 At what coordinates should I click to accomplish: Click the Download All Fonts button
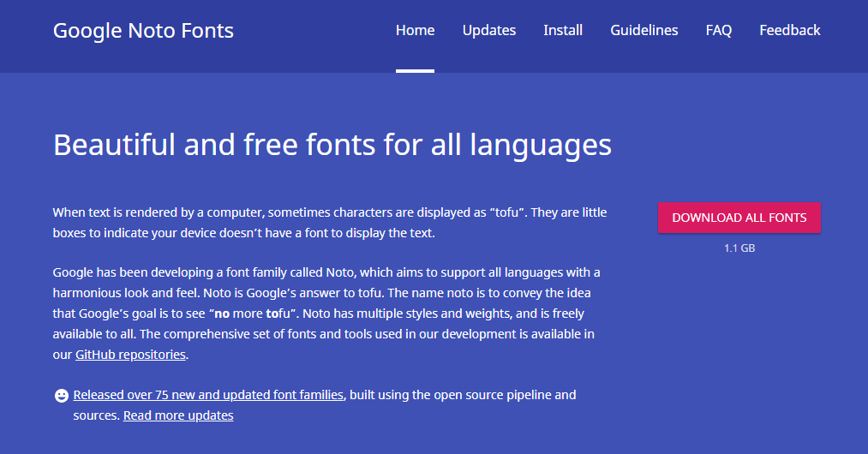[739, 218]
